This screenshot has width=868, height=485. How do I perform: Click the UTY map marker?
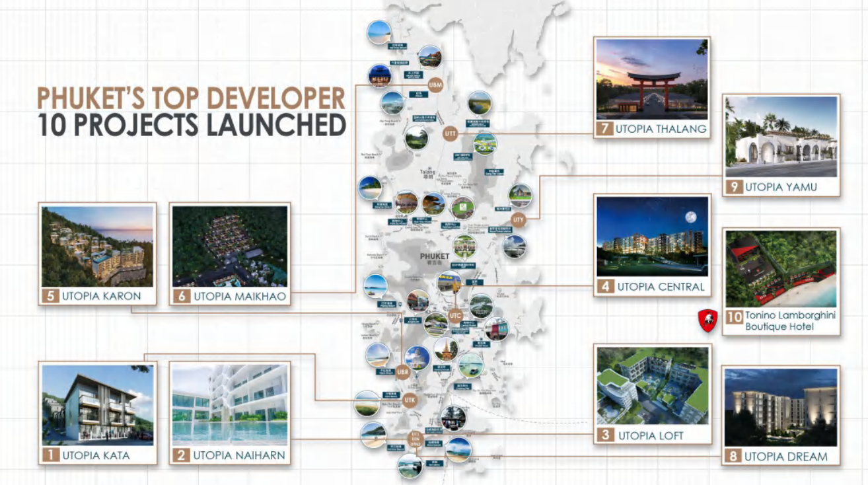[x=519, y=219]
